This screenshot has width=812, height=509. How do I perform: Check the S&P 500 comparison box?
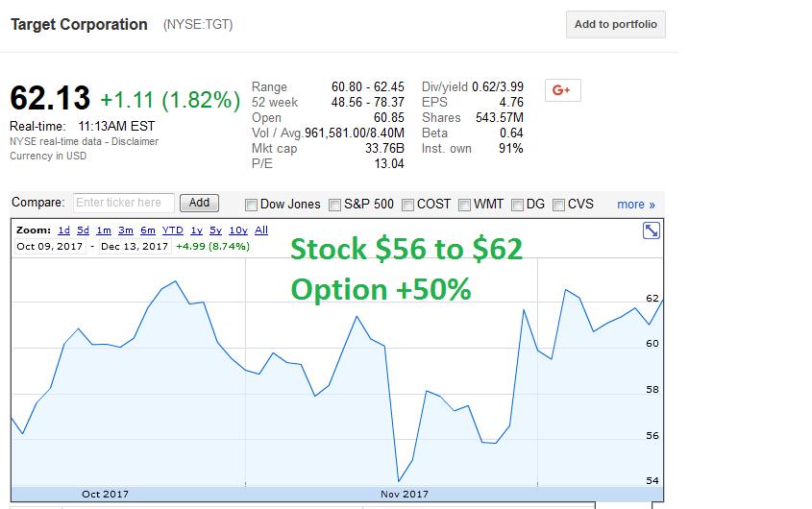(x=335, y=206)
